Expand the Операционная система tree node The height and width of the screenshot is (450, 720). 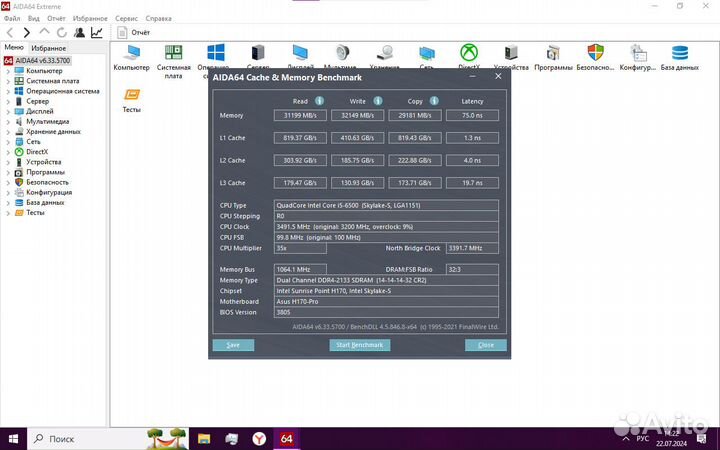(8, 91)
